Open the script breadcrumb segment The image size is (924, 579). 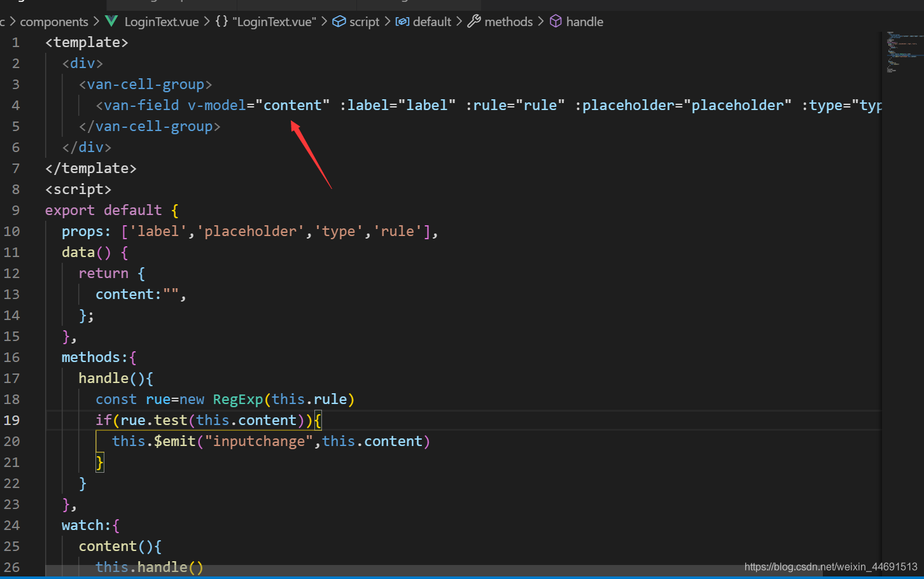click(364, 22)
